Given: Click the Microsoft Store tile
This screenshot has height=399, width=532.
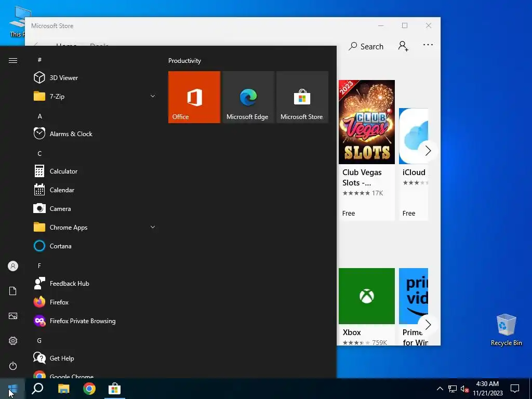Looking at the screenshot, I should (x=302, y=97).
